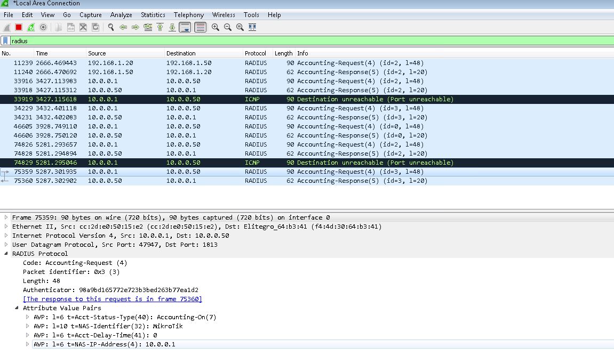The height and width of the screenshot is (364, 614).
Task: Expand the Ethernet II tree node
Action: (6, 226)
